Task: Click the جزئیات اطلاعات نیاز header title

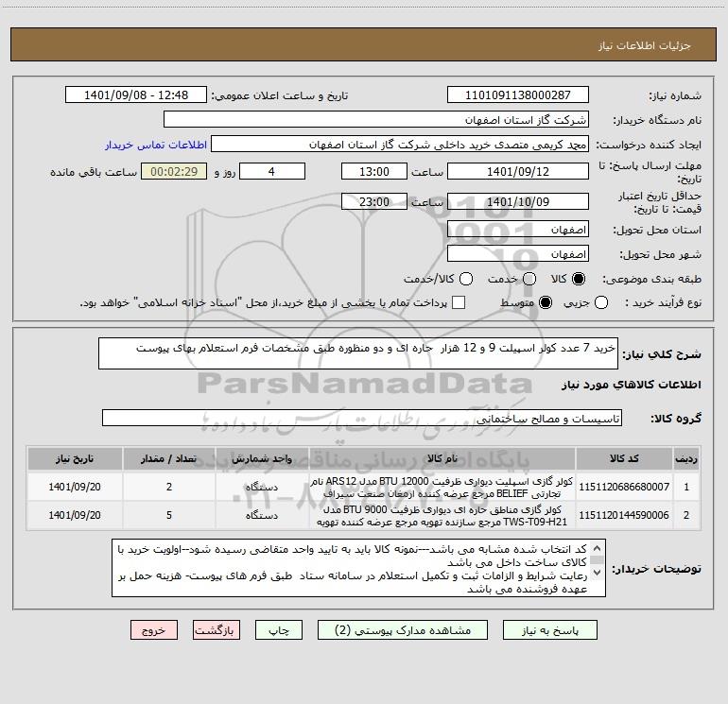Action: [645, 45]
